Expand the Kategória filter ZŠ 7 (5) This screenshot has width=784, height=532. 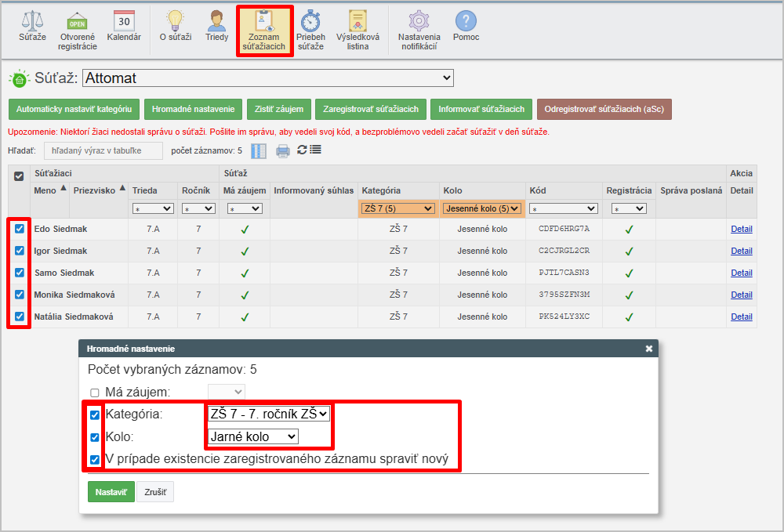tap(397, 208)
